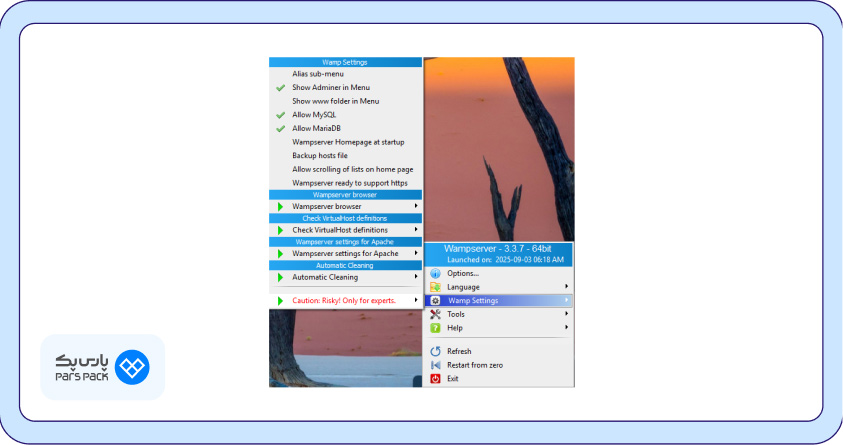Click the green Help question icon
This screenshot has height=445, width=843.
click(435, 328)
